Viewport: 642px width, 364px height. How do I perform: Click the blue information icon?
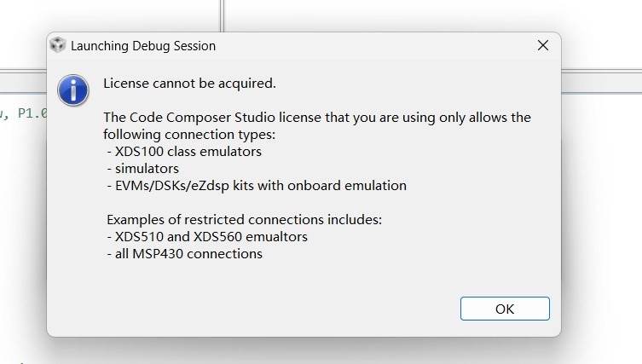73,88
